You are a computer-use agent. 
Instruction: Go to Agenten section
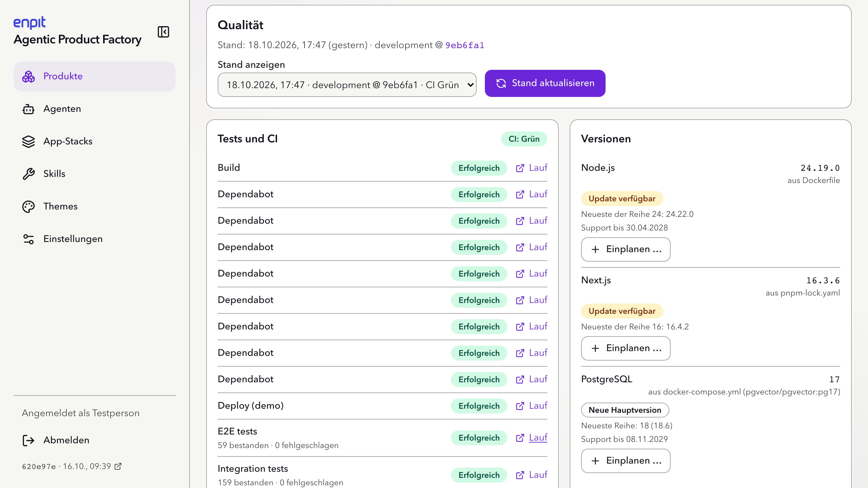95,109
